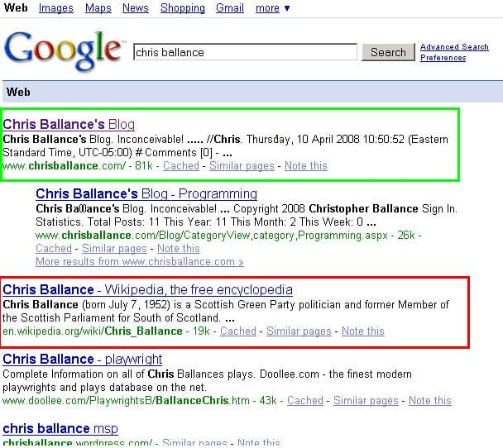Click Note this for chrisballance.com 81k result
Screen dimensions: 503x448
(x=306, y=165)
